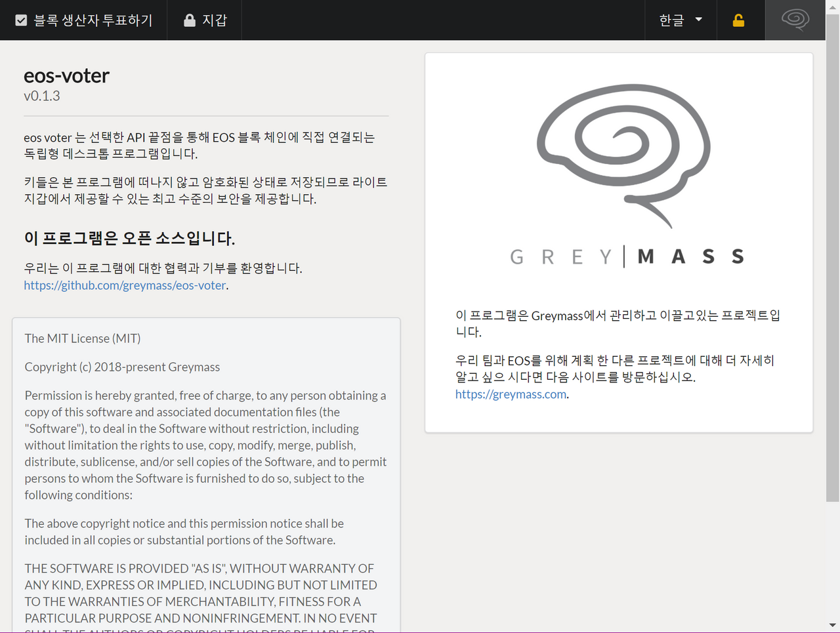
Task: Click the MIT License heading in the license box
Action: [x=83, y=338]
